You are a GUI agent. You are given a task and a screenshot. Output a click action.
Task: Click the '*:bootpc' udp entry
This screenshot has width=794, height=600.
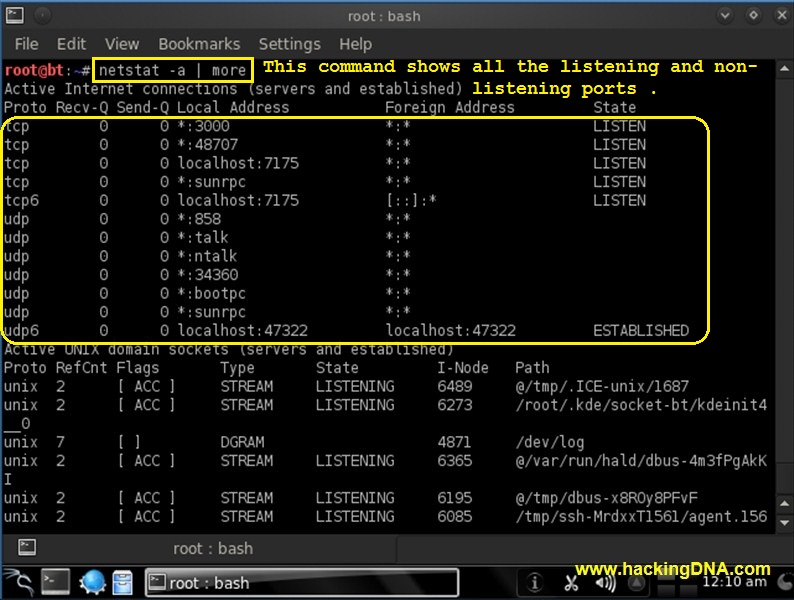tap(211, 294)
